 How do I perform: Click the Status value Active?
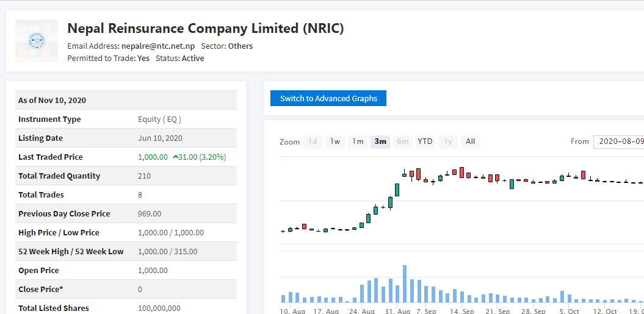tap(193, 59)
